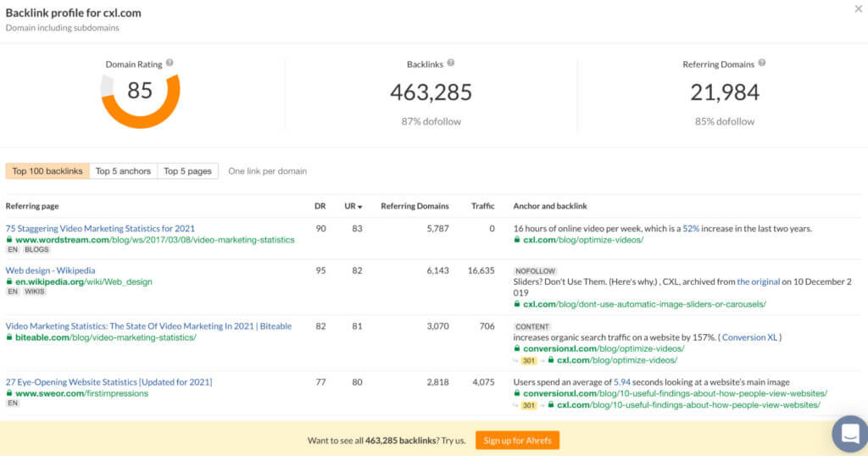This screenshot has height=456, width=868.
Task: Switch to the Top 5 pages tab
Action: (x=187, y=171)
